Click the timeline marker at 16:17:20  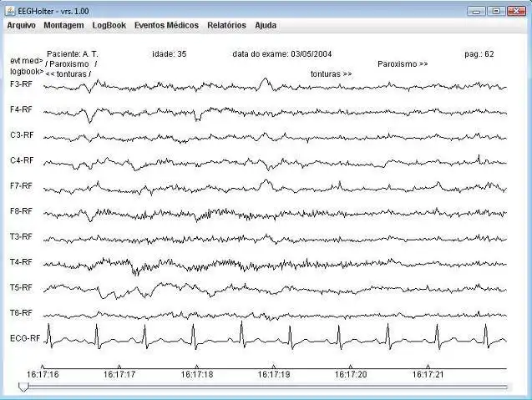351,367
